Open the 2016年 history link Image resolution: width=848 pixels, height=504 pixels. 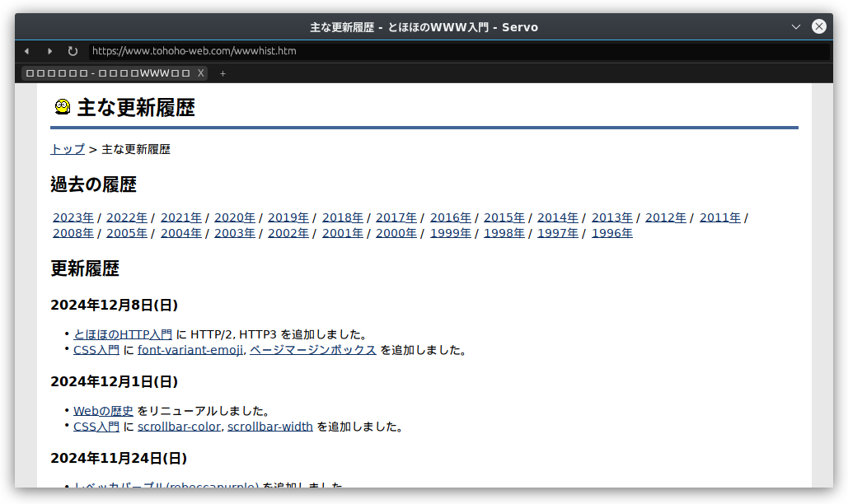coord(451,217)
